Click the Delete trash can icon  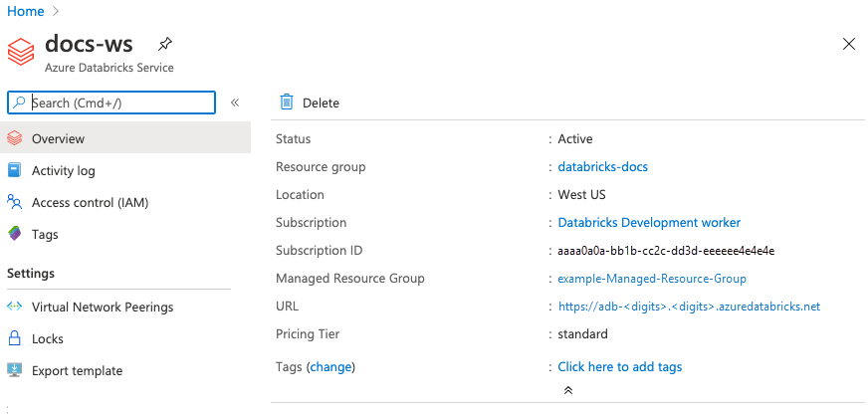287,102
